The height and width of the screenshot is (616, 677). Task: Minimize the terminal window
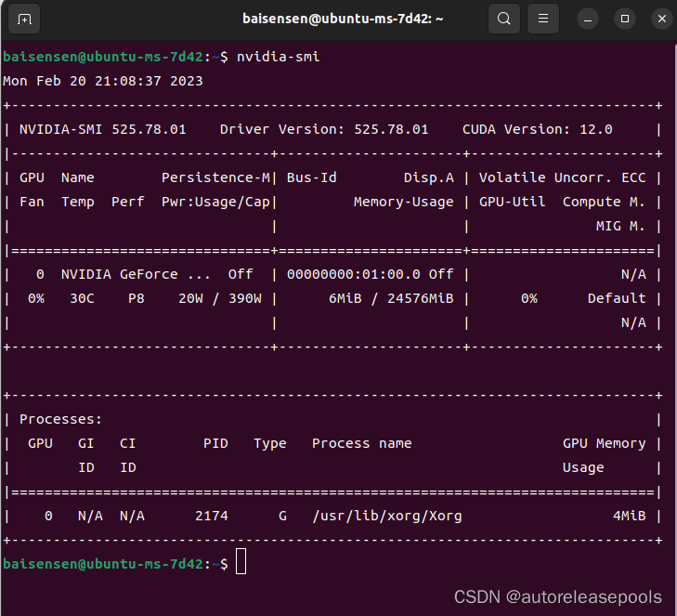pyautogui.click(x=587, y=19)
